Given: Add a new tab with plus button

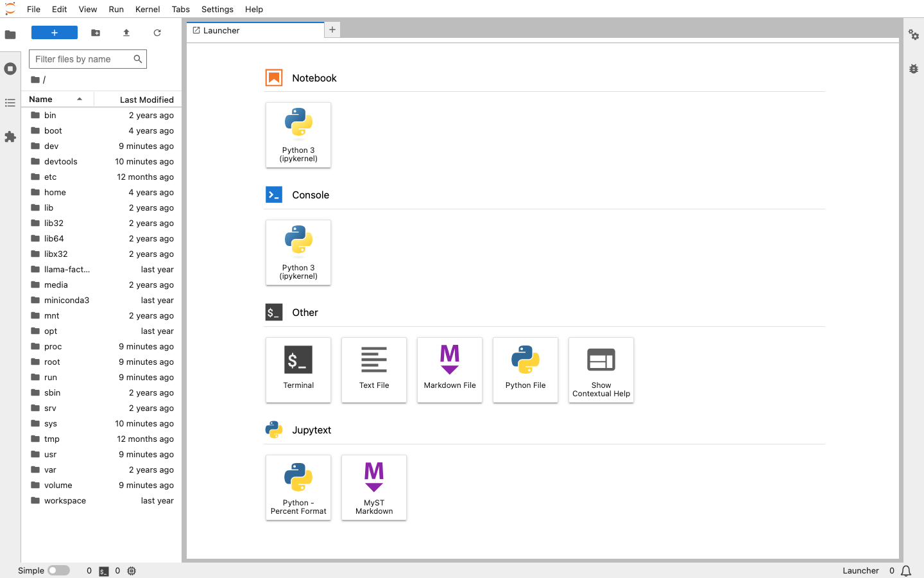Looking at the screenshot, I should (x=332, y=30).
